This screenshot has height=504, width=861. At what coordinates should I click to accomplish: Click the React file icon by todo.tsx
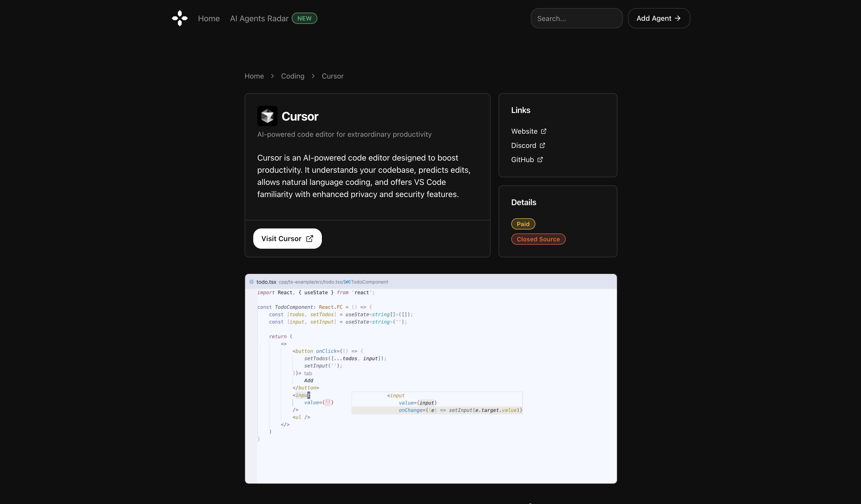[x=251, y=282]
